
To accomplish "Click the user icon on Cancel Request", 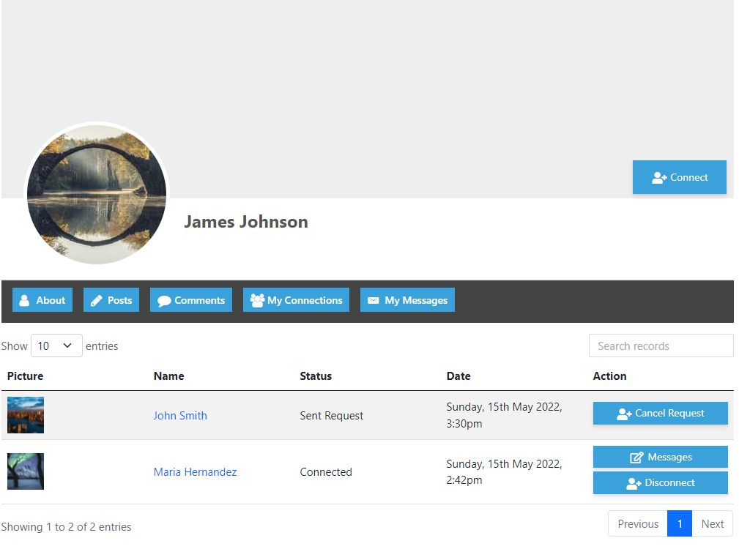I will click(x=624, y=414).
